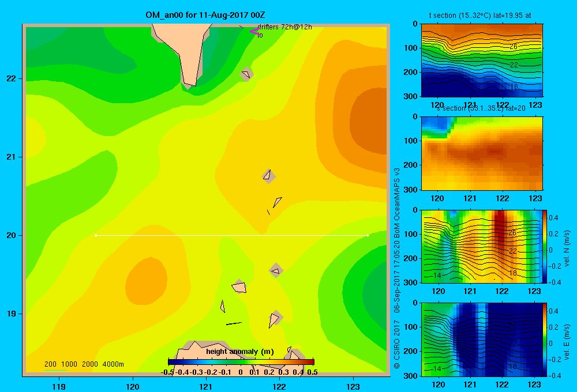Click the vel. N (m/s) axis label

point(567,248)
